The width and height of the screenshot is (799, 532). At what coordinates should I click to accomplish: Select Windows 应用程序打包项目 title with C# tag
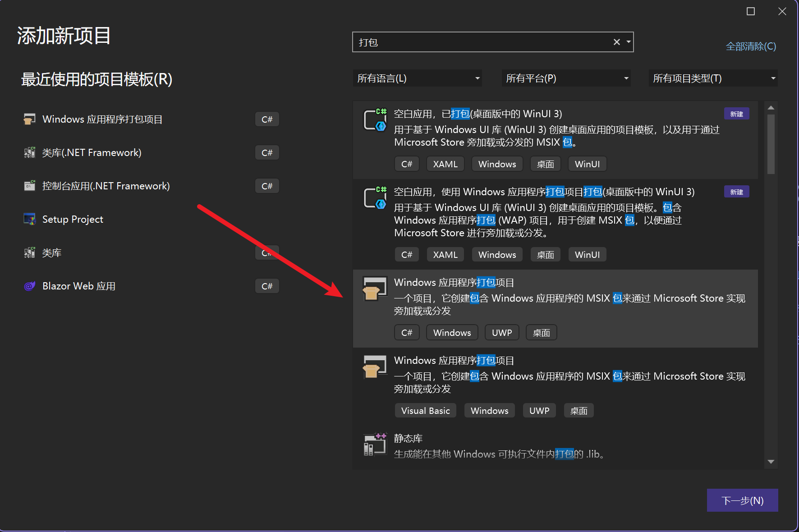tap(454, 282)
